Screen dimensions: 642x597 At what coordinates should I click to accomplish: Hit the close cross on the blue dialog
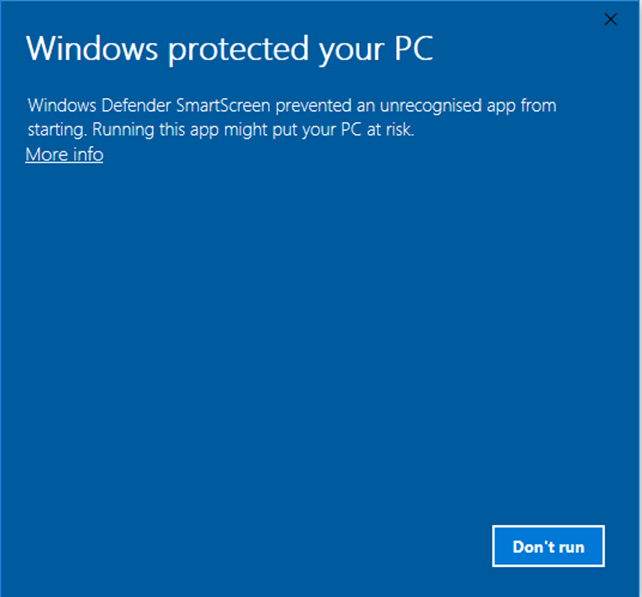[x=610, y=19]
